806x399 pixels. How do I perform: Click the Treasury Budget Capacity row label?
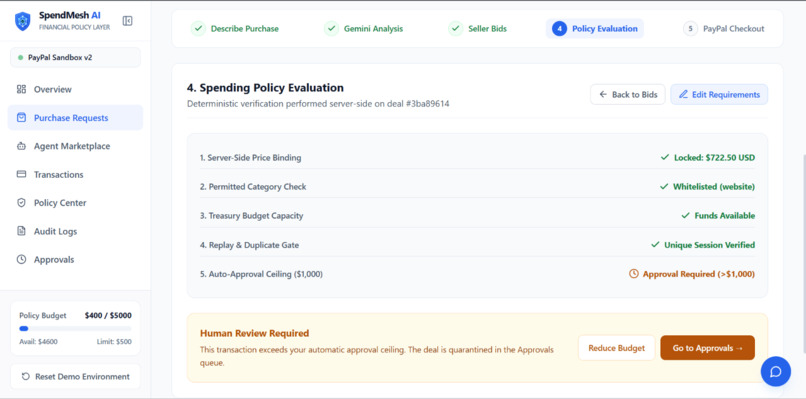point(251,216)
